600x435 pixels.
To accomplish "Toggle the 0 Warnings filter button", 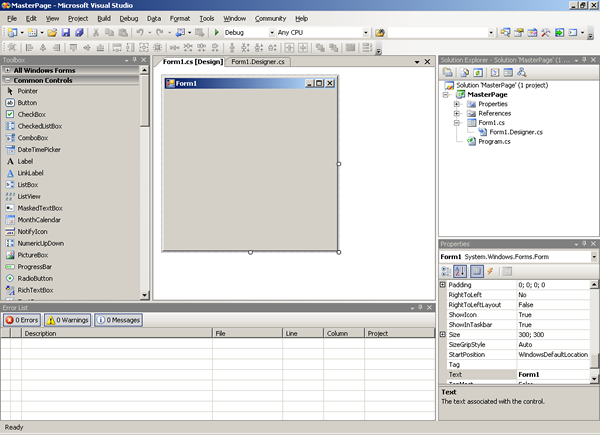I will pyautogui.click(x=68, y=320).
